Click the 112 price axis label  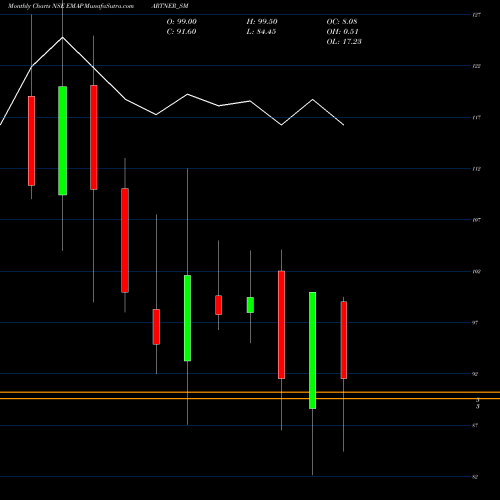tap(476, 169)
